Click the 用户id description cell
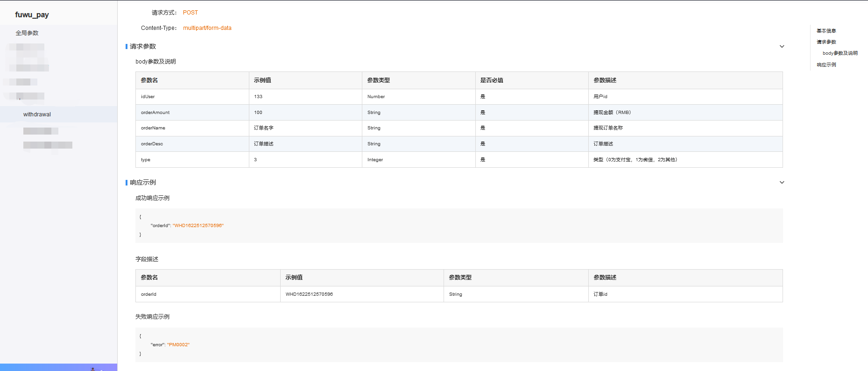Image resolution: width=868 pixels, height=371 pixels. [685, 97]
